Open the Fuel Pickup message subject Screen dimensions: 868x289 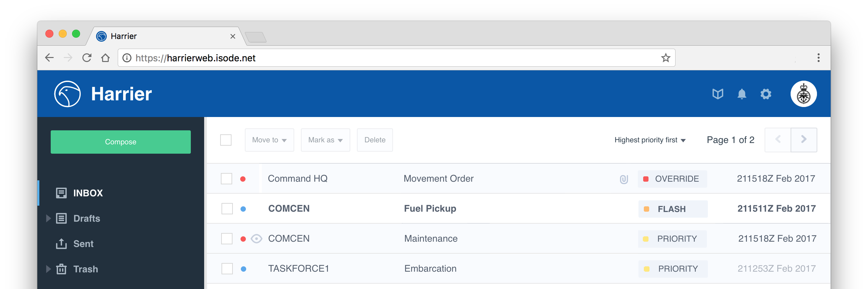tap(430, 208)
